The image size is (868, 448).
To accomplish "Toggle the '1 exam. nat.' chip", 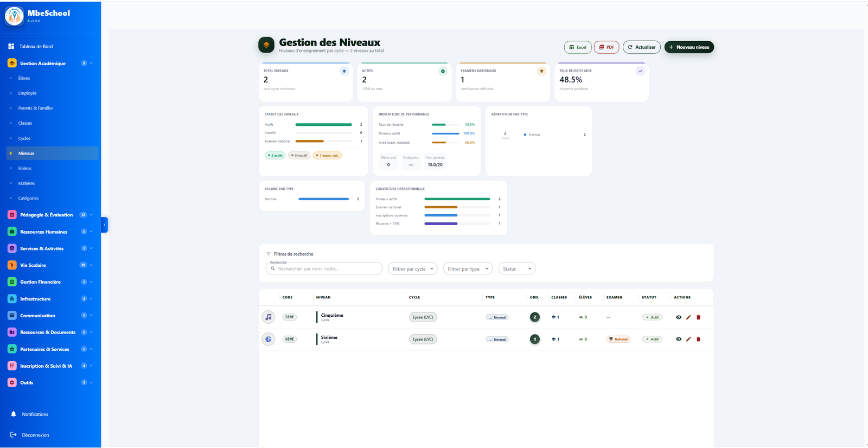I will (327, 156).
